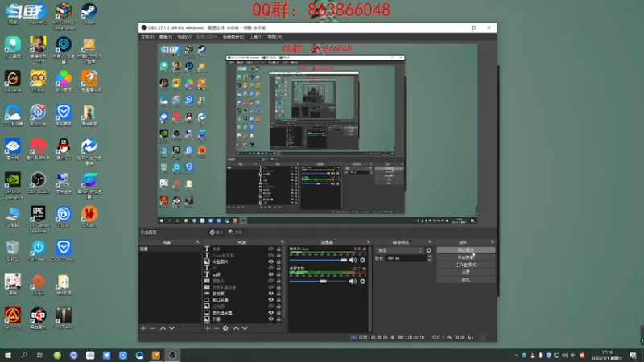Open the 工具(T) Tools menu
644x362 pixels.
click(x=256, y=37)
